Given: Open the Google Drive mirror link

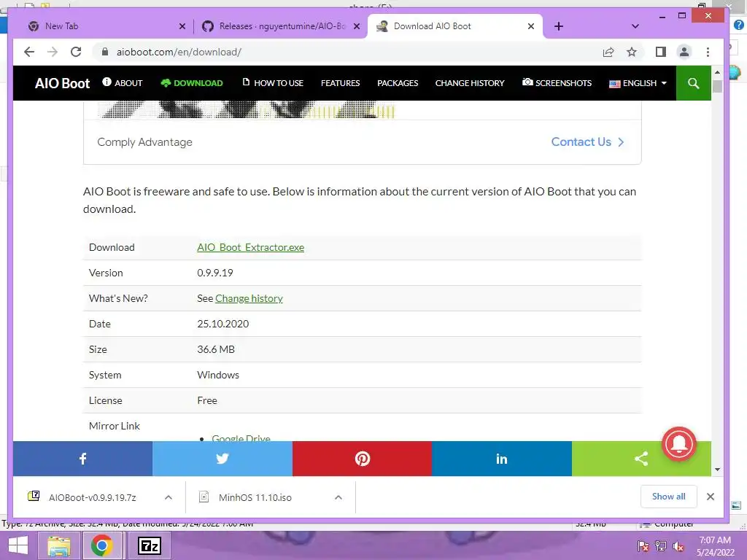Looking at the screenshot, I should click(241, 437).
